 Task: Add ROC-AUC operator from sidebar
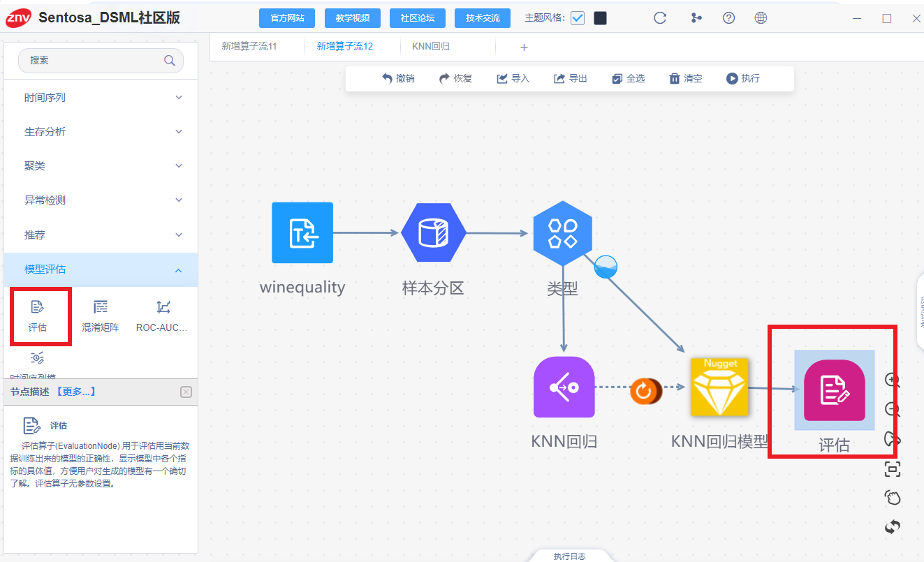click(x=162, y=315)
